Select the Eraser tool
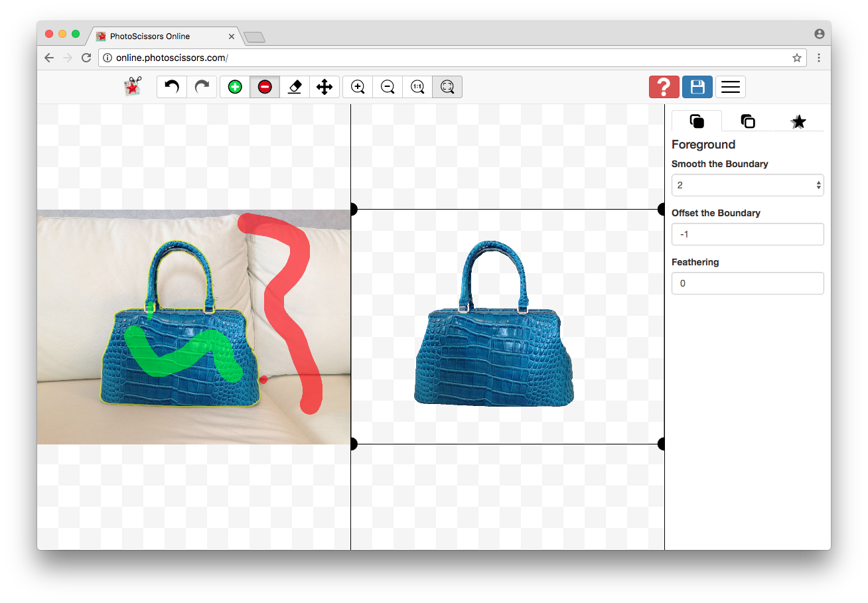This screenshot has height=603, width=868. click(295, 87)
